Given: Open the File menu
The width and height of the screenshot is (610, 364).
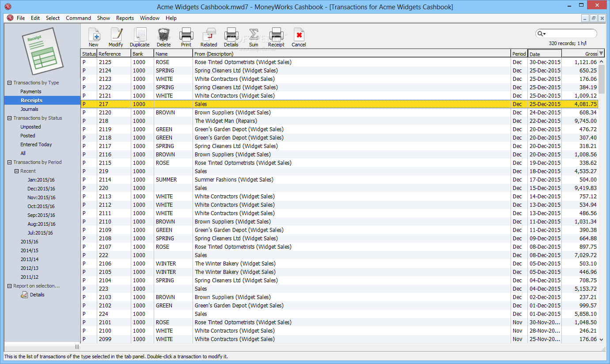Looking at the screenshot, I should tap(21, 18).
